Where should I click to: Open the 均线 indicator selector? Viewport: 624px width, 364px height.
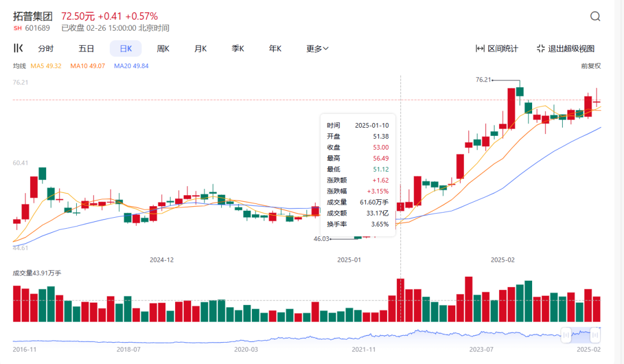pos(20,66)
